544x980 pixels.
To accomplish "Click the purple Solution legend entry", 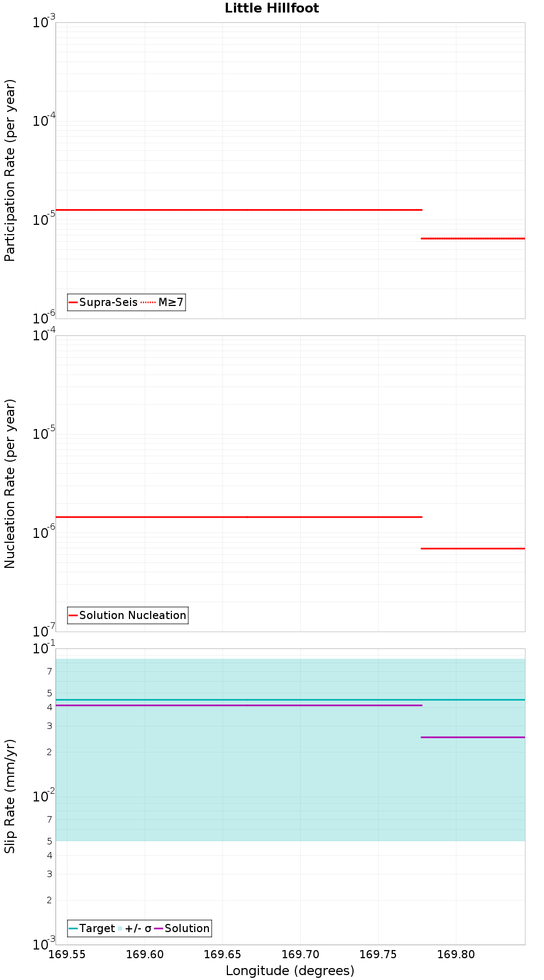I will tap(182, 928).
